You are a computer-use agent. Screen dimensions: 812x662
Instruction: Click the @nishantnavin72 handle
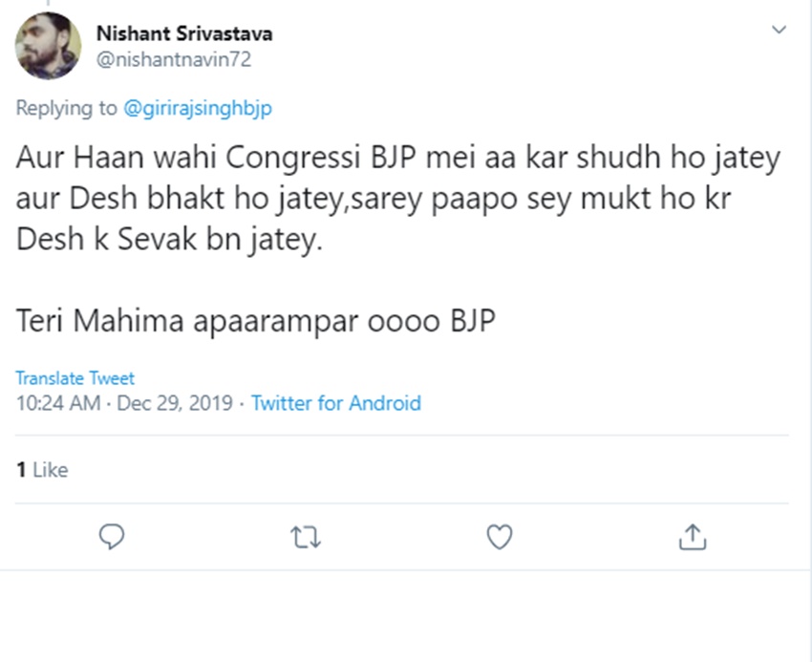point(173,59)
